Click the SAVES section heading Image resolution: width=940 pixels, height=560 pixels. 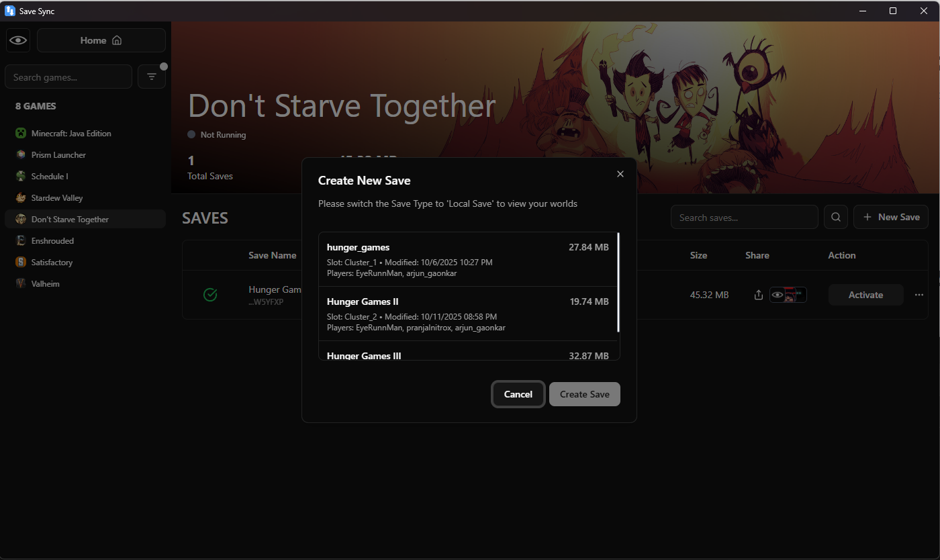point(205,218)
